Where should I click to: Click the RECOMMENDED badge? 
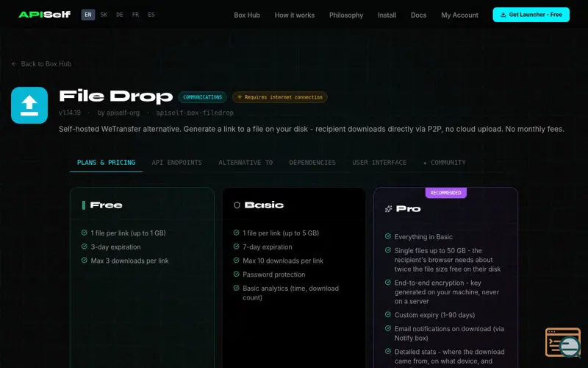[x=446, y=193]
